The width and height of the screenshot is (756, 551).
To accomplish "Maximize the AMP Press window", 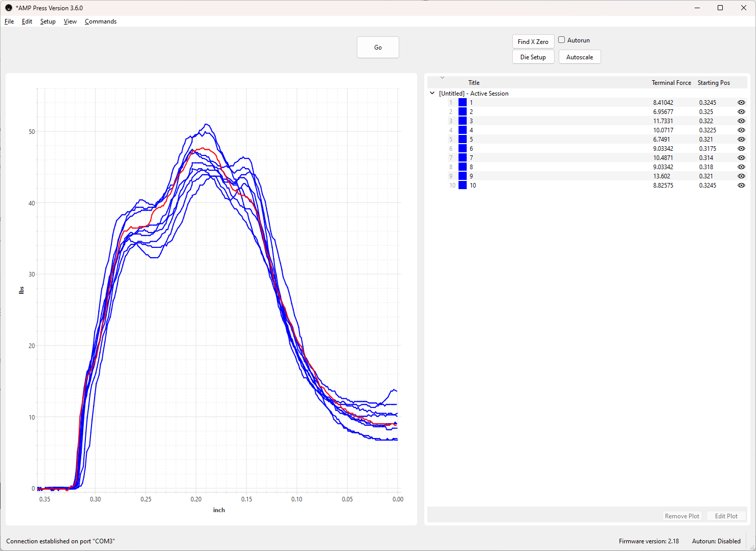I will pos(720,8).
